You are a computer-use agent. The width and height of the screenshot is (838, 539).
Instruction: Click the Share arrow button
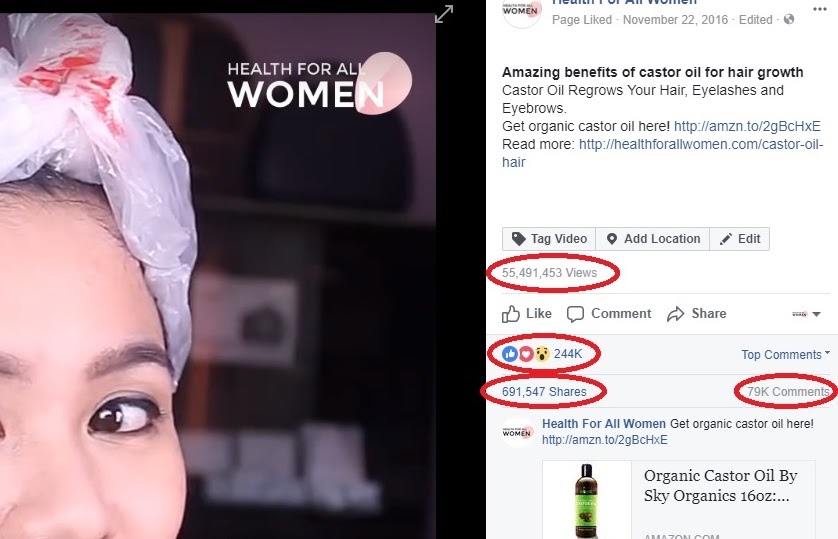tap(696, 314)
